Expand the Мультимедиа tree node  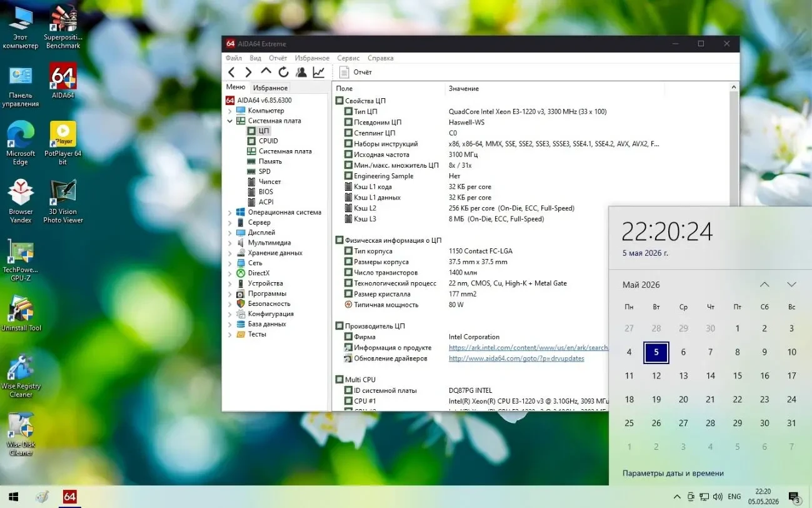[x=229, y=243]
